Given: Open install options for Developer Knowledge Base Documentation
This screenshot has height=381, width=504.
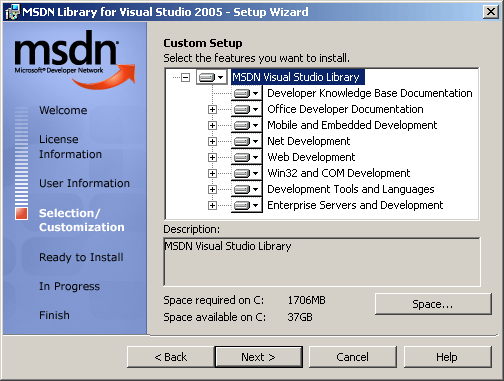Looking at the screenshot, I should click(246, 93).
